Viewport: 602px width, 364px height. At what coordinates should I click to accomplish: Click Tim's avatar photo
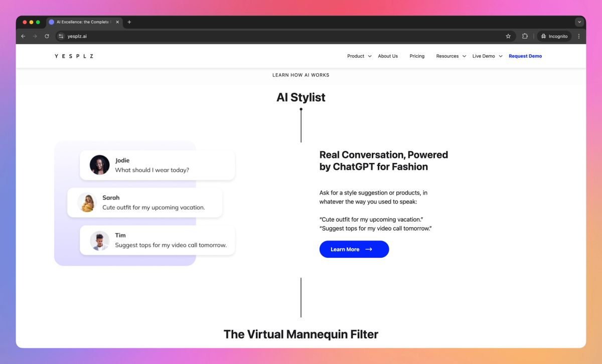(100, 240)
